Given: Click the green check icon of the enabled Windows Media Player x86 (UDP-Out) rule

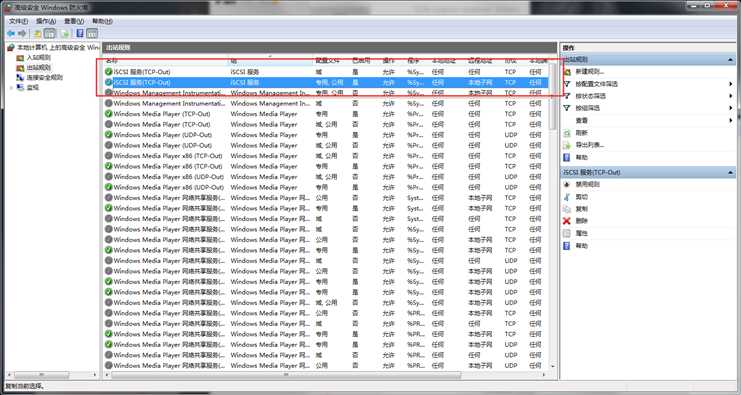Looking at the screenshot, I should point(109,187).
